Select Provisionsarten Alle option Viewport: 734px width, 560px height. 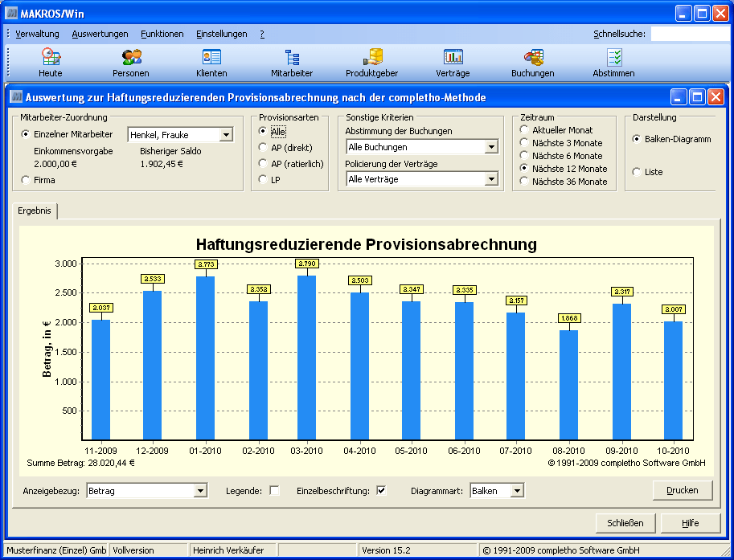[x=263, y=132]
